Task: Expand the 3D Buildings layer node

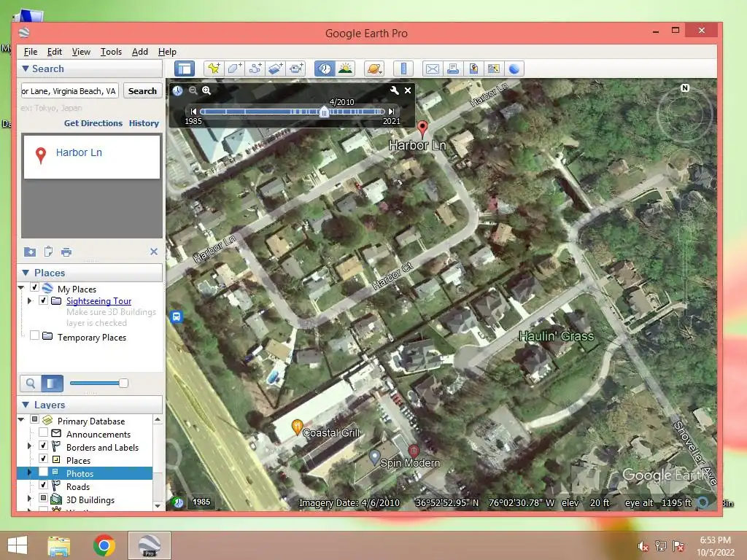Action: pyautogui.click(x=29, y=499)
